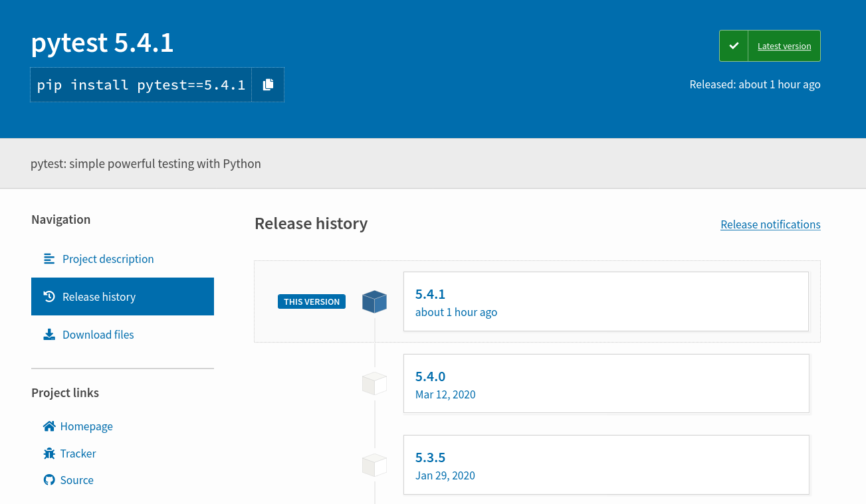Click the grey cube icon for 5.3.5
Image resolution: width=866 pixels, height=504 pixels.
(374, 465)
